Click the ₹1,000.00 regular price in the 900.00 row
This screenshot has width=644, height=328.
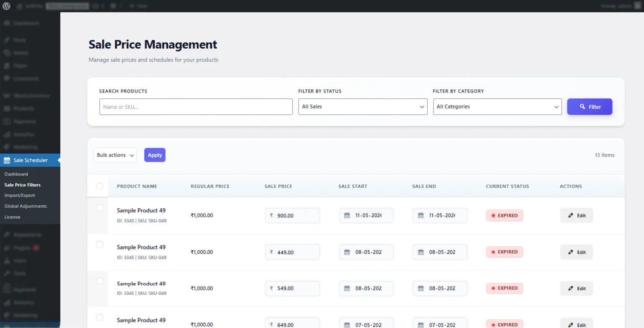coord(202,216)
